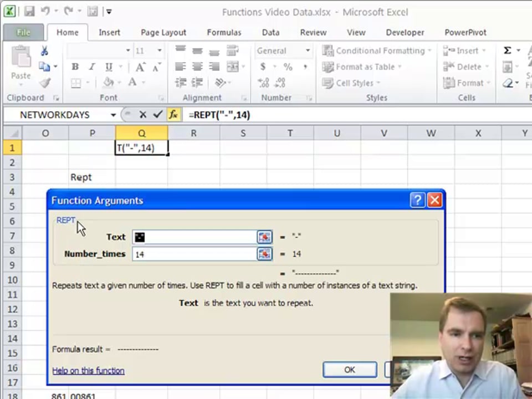Open Format cells dropdown

point(467,83)
